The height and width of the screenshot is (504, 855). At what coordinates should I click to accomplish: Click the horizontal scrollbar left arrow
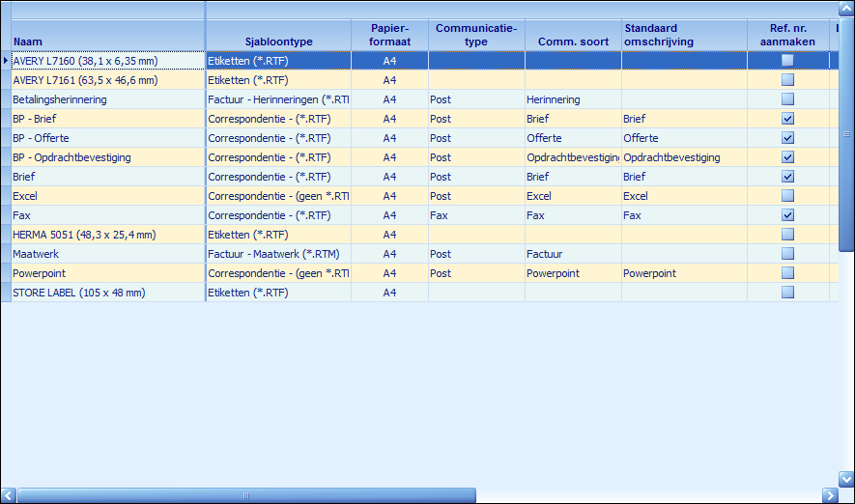pyautogui.click(x=9, y=495)
